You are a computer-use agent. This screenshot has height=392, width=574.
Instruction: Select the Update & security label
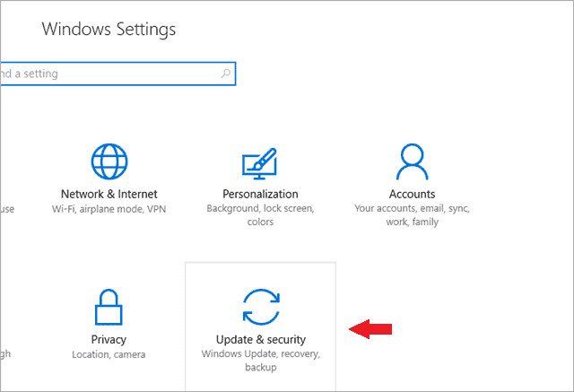point(261,339)
